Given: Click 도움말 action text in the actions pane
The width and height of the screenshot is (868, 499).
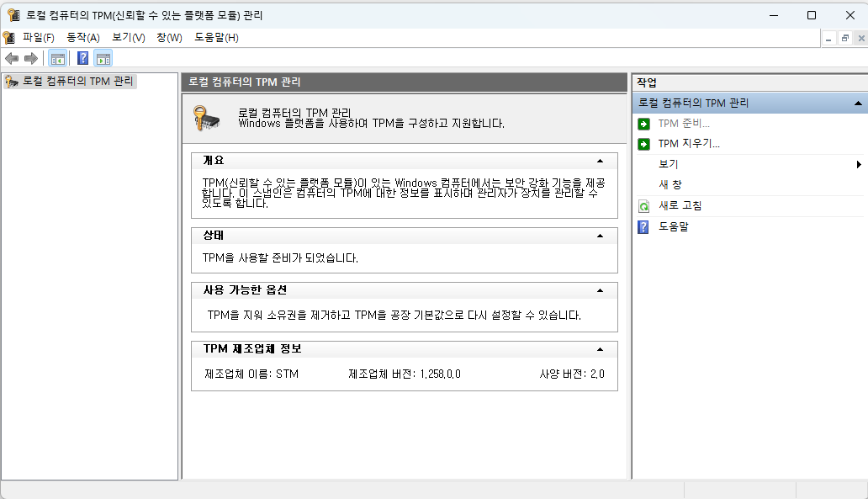Looking at the screenshot, I should pos(674,226).
